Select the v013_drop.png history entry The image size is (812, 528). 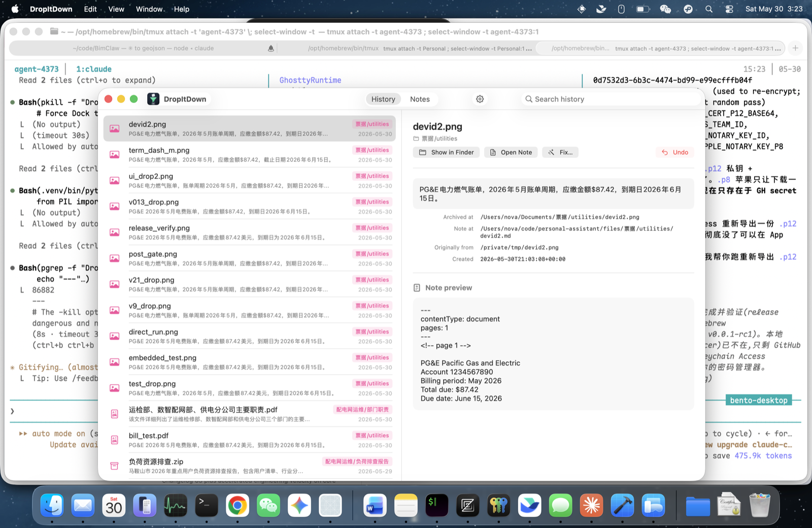(x=249, y=207)
